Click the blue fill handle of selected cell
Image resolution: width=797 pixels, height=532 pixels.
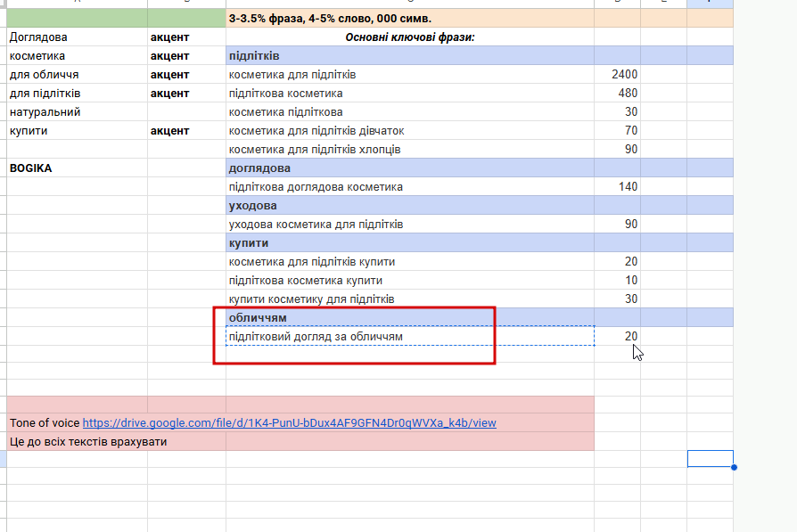click(x=734, y=468)
